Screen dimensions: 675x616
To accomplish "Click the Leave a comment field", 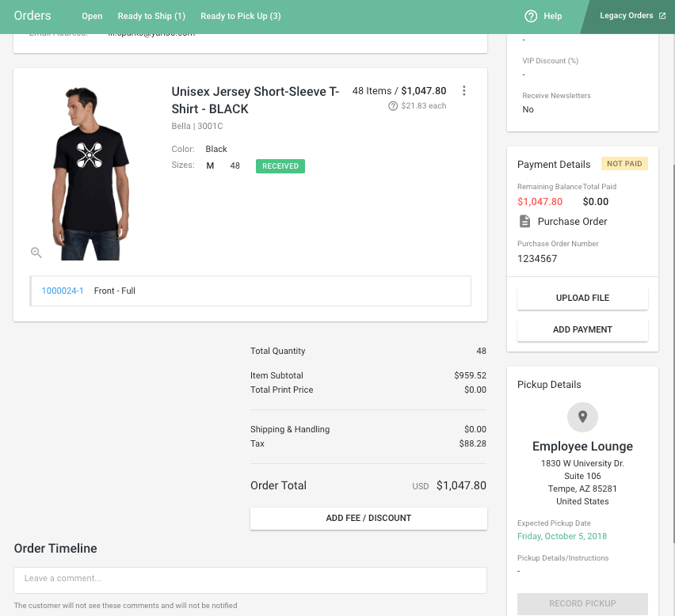I will click(250, 579).
